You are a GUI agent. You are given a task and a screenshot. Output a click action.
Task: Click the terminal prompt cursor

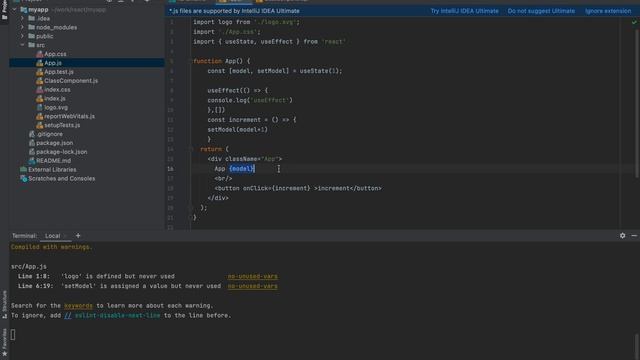point(13,335)
